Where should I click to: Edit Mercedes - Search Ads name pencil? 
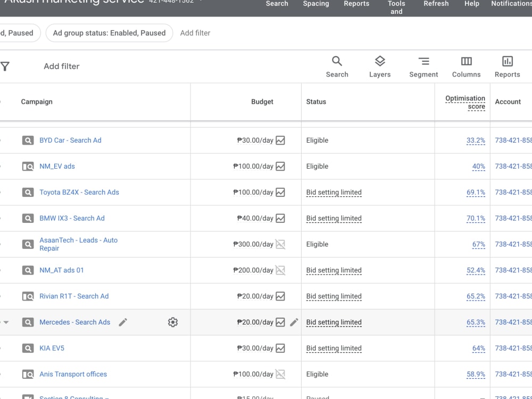click(x=123, y=322)
